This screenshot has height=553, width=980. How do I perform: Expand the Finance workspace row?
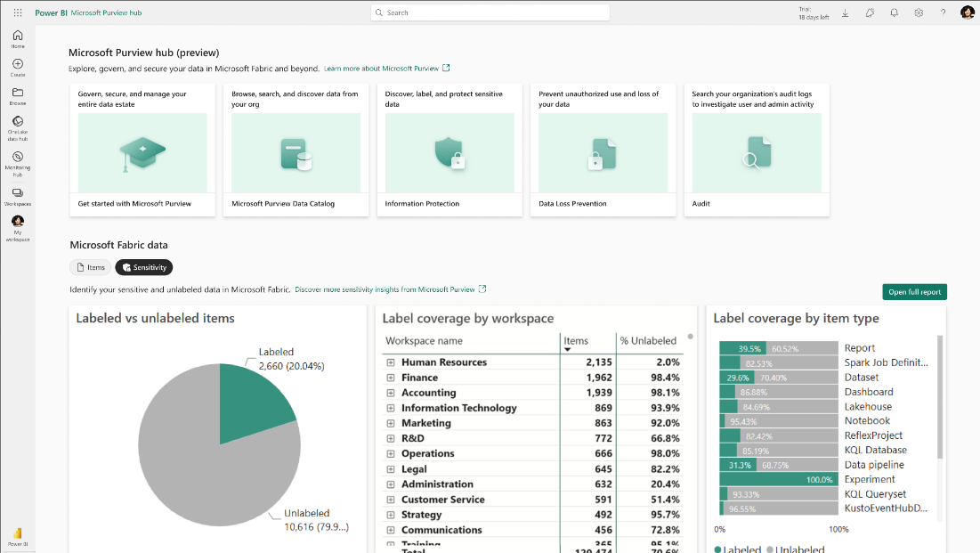click(x=391, y=378)
